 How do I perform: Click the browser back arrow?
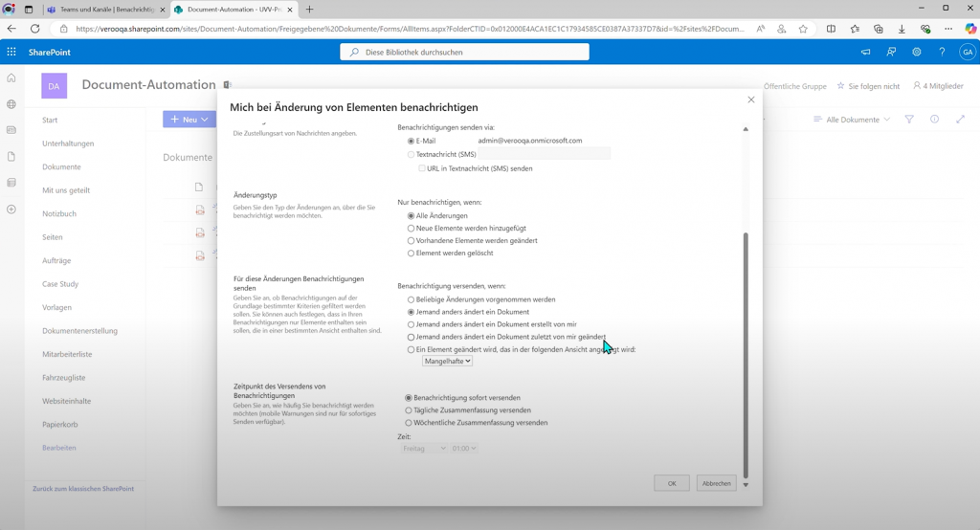(11, 29)
